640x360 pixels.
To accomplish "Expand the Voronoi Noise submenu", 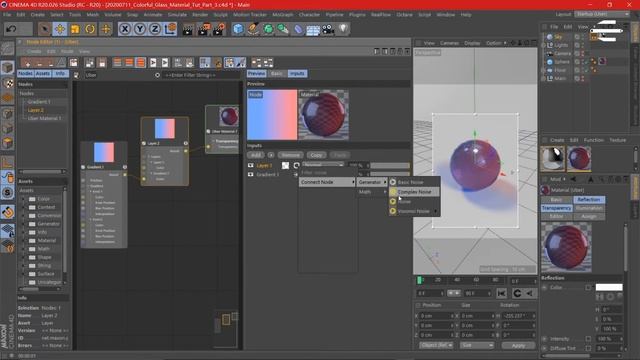I will pos(414,211).
